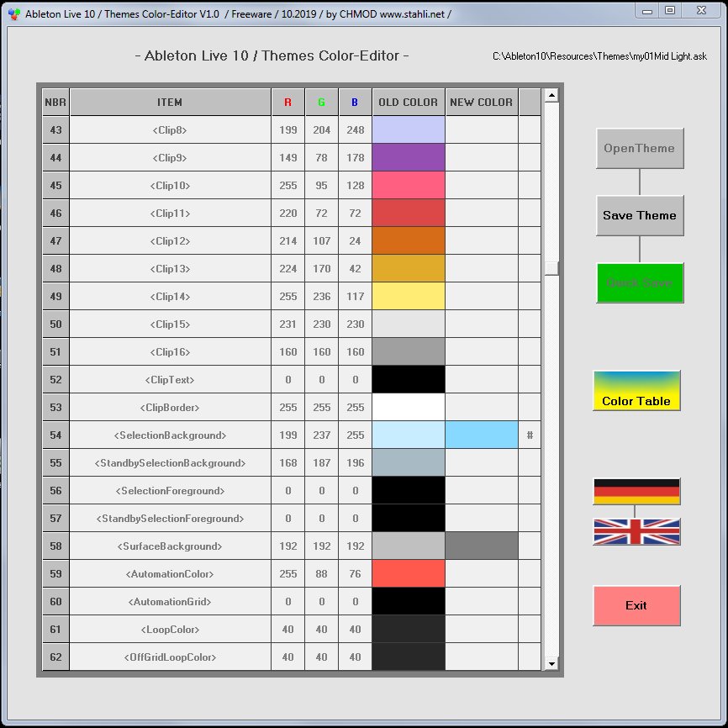Click the StandbySelectionBackground old color swatch
The height and width of the screenshot is (728, 728).
[x=408, y=463]
